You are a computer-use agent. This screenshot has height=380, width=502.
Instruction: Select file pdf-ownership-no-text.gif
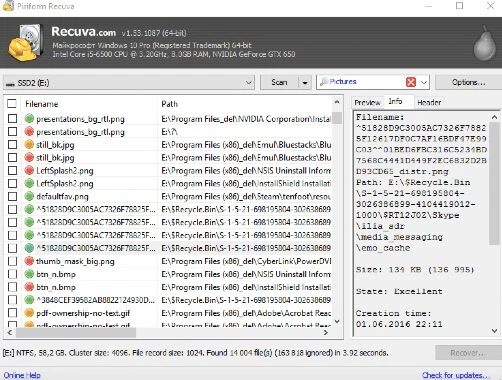(83, 313)
